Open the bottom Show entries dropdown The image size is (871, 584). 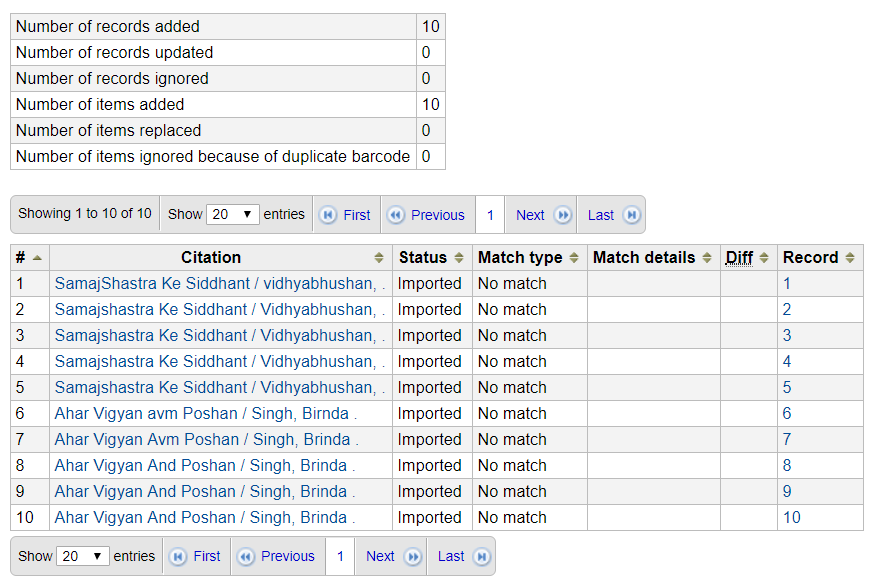click(x=82, y=556)
